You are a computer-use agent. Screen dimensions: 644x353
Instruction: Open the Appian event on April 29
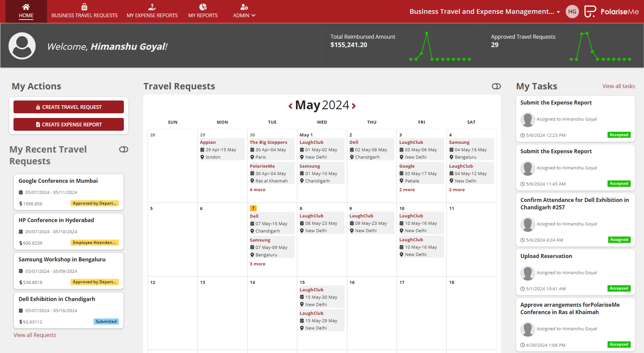222,149
